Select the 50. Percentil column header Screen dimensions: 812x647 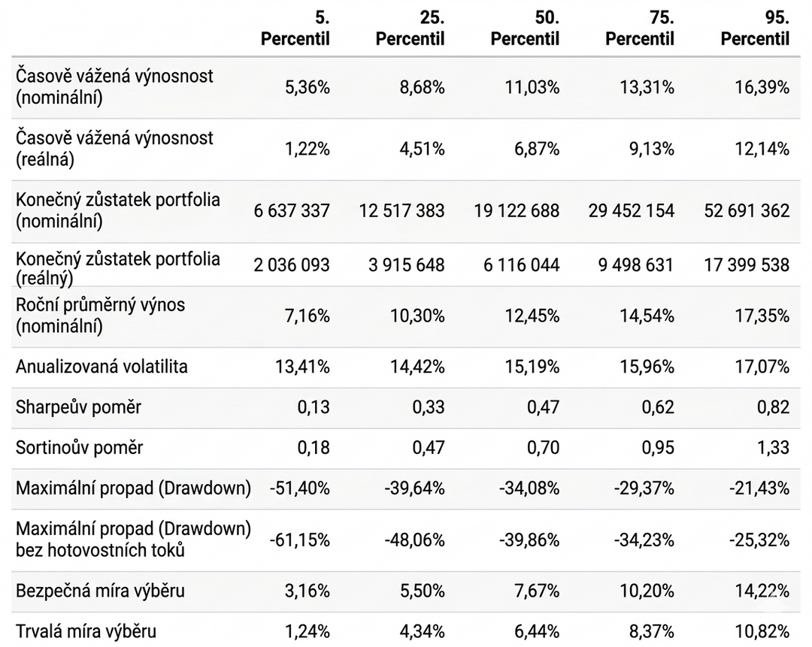pyautogui.click(x=525, y=29)
